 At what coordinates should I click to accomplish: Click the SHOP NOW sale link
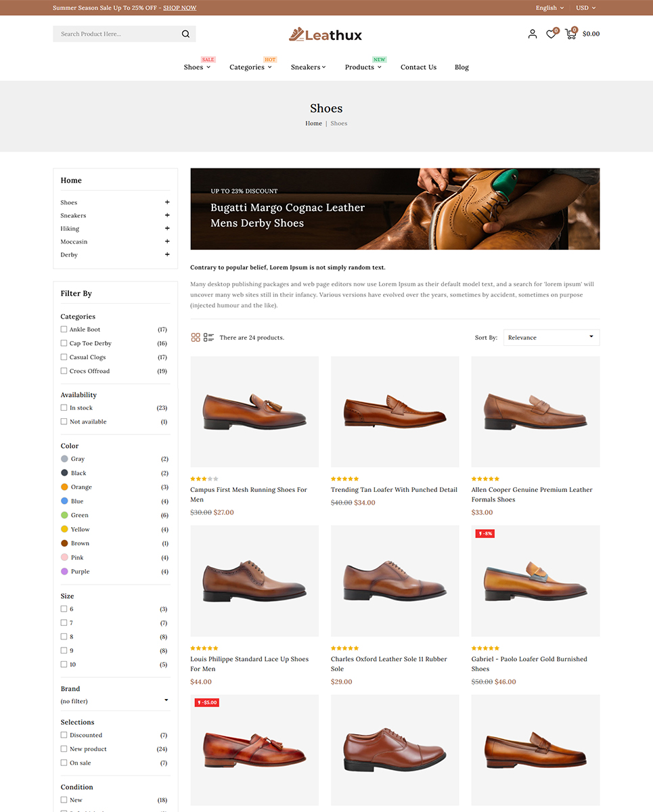coord(179,8)
